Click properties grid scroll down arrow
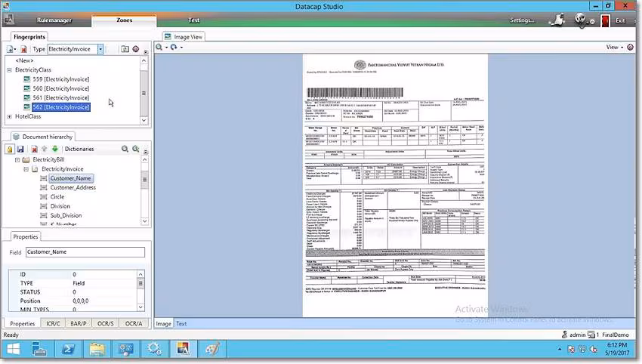 [140, 307]
